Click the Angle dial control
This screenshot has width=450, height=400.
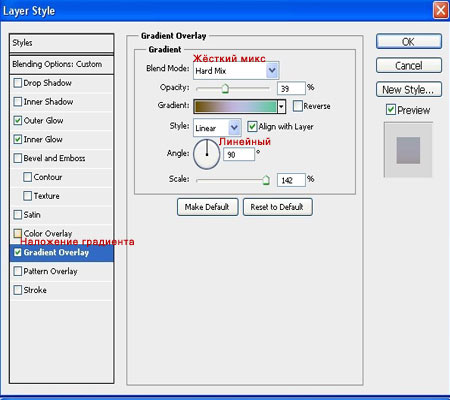(207, 154)
